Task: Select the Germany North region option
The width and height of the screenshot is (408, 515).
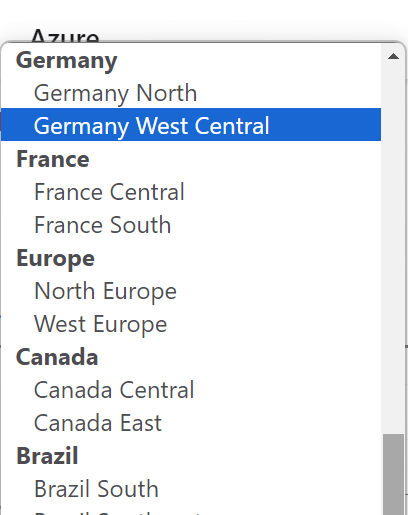Action: [191, 92]
